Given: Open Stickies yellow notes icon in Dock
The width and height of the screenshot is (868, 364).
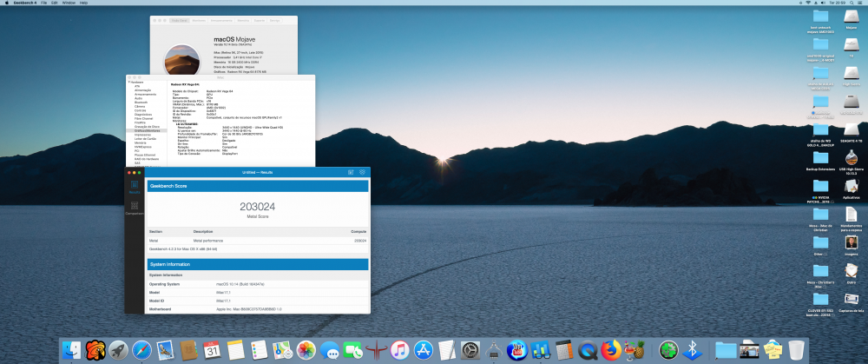Looking at the screenshot, I should (773, 350).
